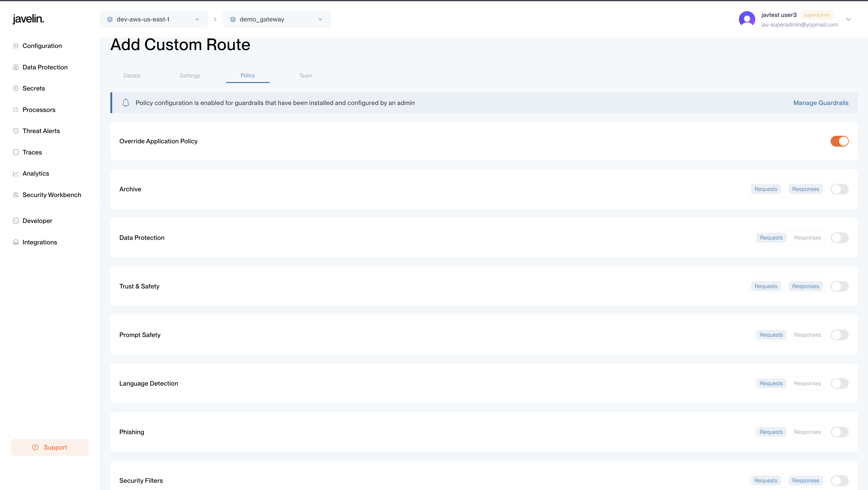Click the Secrets shield icon
Viewport: 868px width, 490px height.
(x=16, y=88)
